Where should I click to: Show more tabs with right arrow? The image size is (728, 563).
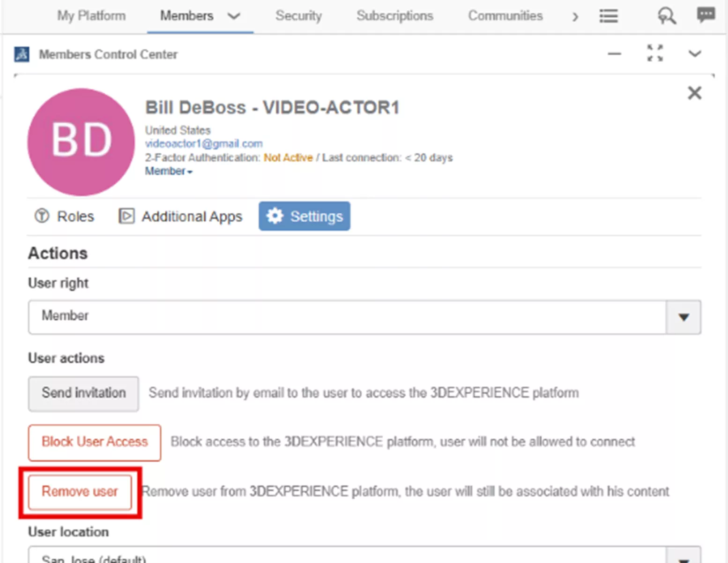click(575, 17)
